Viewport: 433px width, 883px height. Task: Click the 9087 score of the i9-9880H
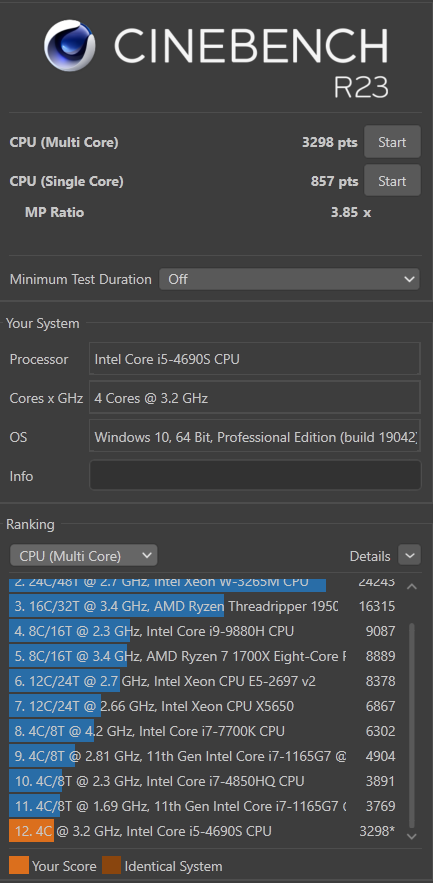(x=380, y=631)
